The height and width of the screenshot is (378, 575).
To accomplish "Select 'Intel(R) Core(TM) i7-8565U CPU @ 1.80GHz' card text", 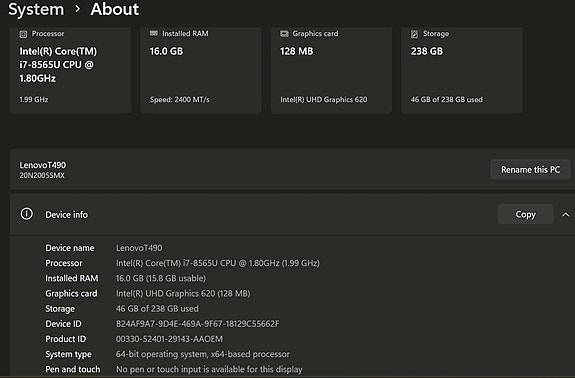I will tap(58, 65).
